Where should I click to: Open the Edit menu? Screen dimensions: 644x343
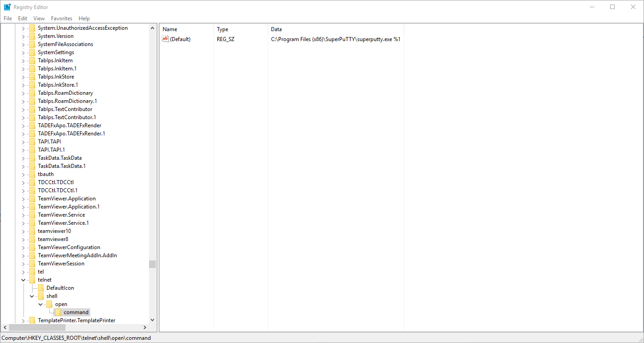pos(23,19)
